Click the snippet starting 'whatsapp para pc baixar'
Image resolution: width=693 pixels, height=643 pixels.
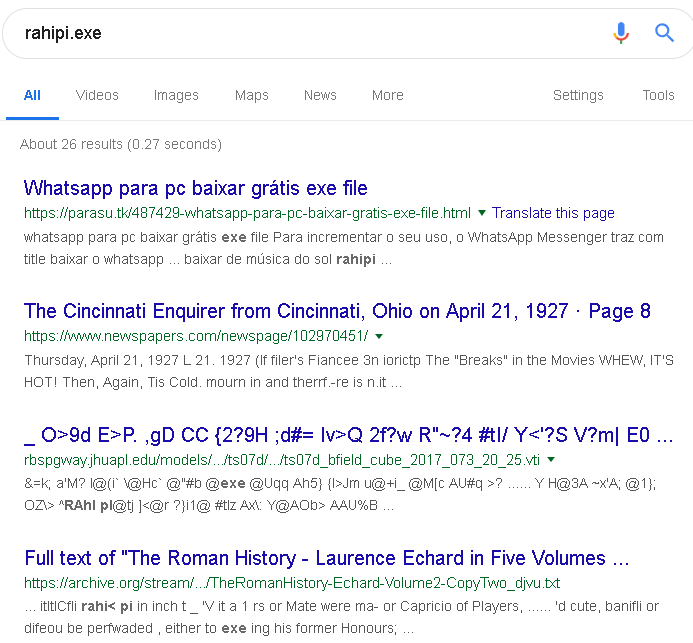tap(343, 248)
